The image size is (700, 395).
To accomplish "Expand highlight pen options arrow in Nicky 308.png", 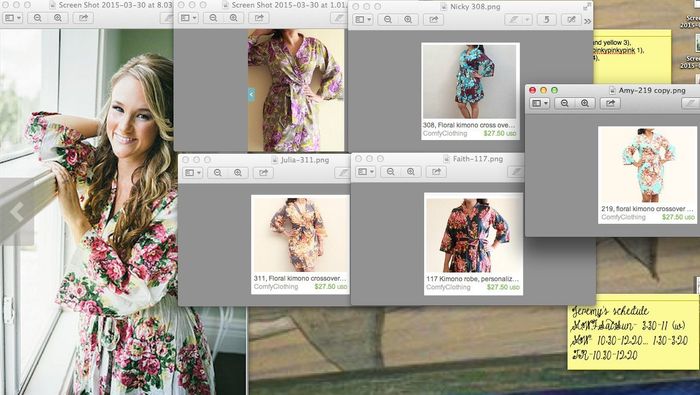I will [527, 20].
